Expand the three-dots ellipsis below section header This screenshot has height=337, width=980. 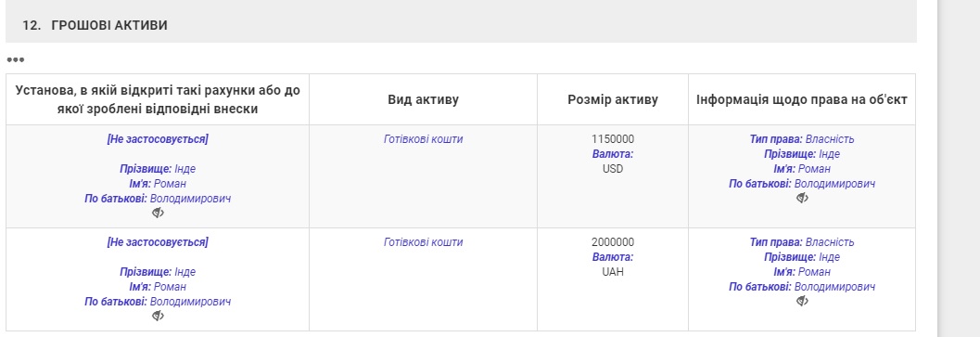[x=16, y=60]
